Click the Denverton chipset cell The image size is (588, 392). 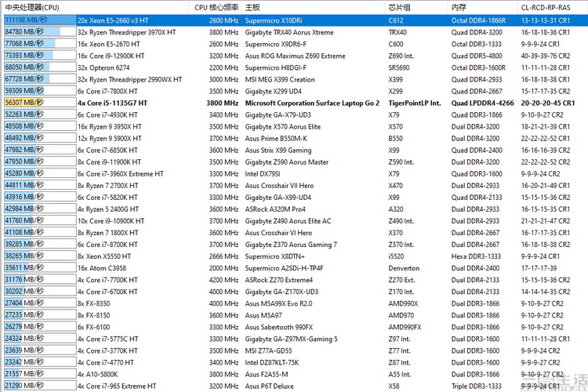point(404,268)
